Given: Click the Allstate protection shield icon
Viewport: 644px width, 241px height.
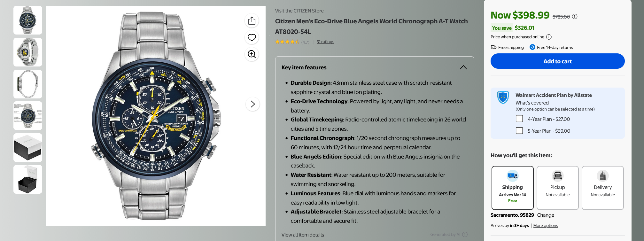Looking at the screenshot, I should pyautogui.click(x=503, y=97).
